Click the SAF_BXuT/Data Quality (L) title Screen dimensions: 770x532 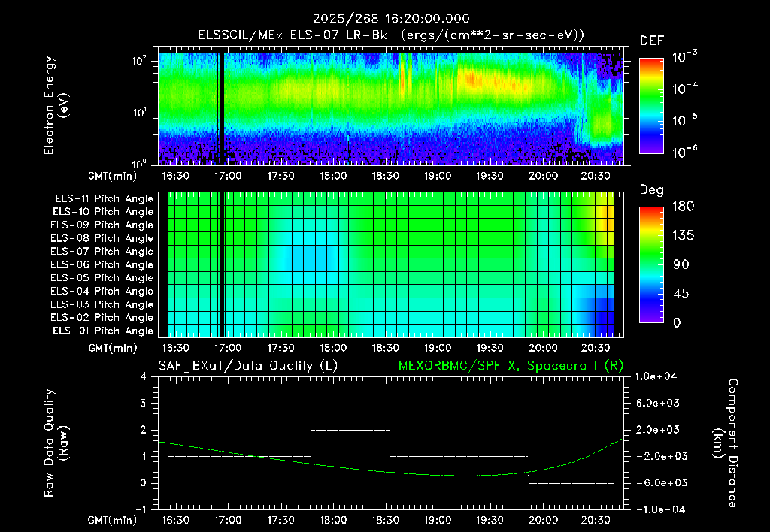tap(248, 366)
